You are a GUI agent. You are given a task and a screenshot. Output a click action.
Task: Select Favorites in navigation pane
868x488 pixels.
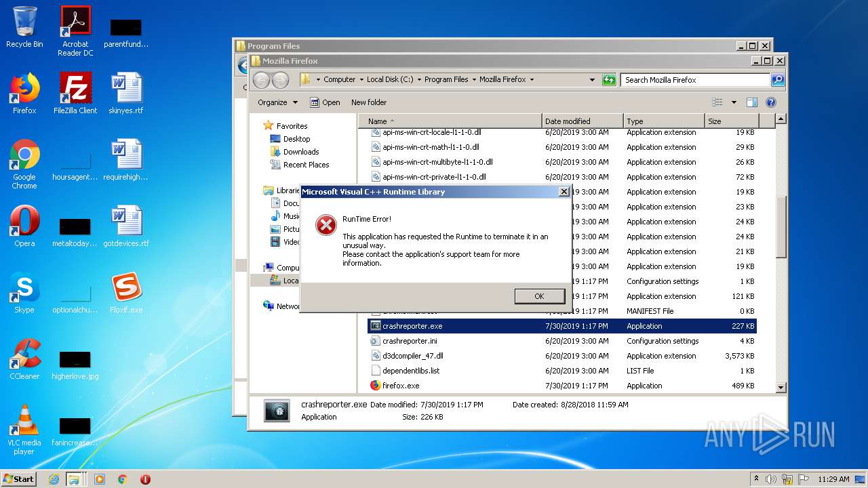tap(285, 126)
